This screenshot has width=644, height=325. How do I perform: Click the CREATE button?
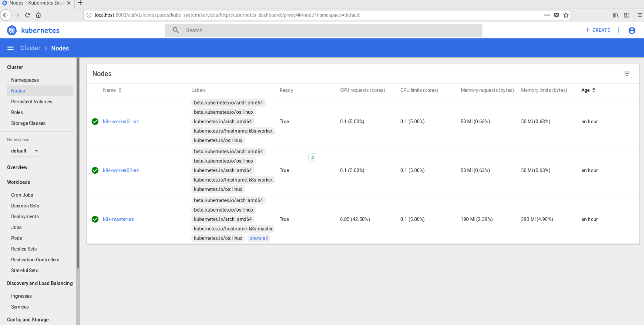[598, 30]
